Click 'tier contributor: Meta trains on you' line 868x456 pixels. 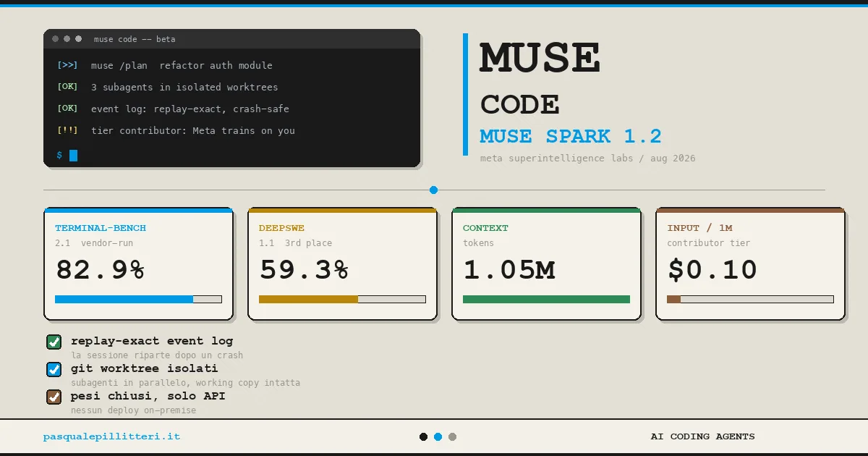click(192, 130)
